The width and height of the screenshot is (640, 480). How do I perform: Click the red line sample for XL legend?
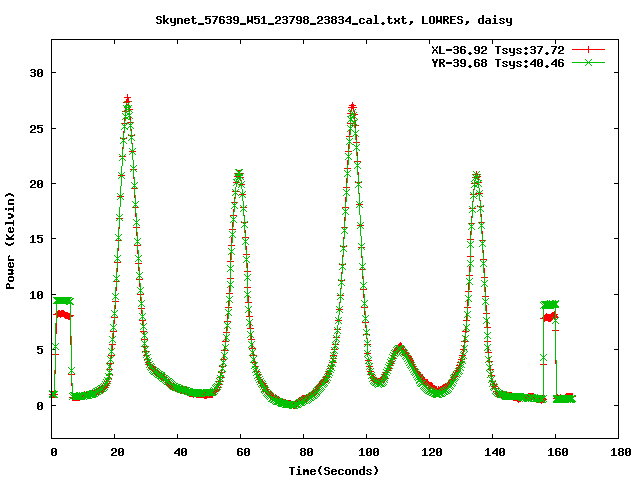[x=588, y=50]
